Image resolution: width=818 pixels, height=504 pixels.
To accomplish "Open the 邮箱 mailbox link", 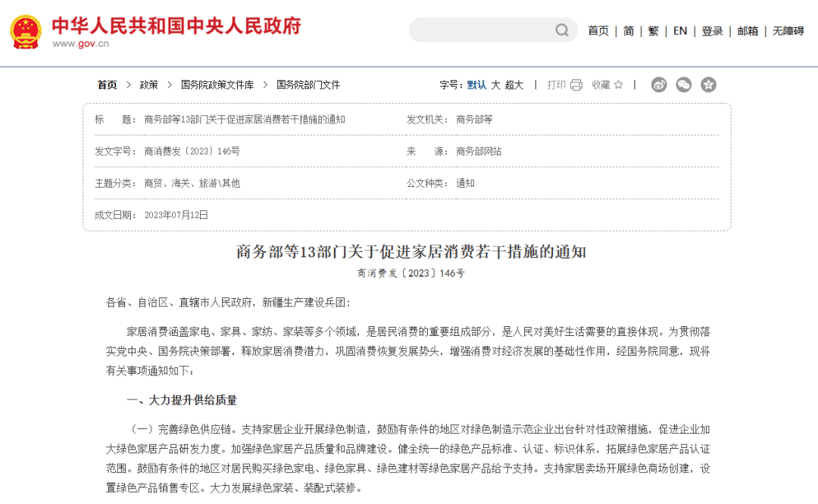I will [x=748, y=31].
